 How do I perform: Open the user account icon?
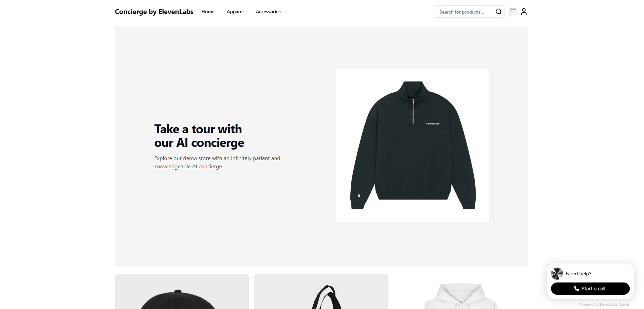(524, 12)
